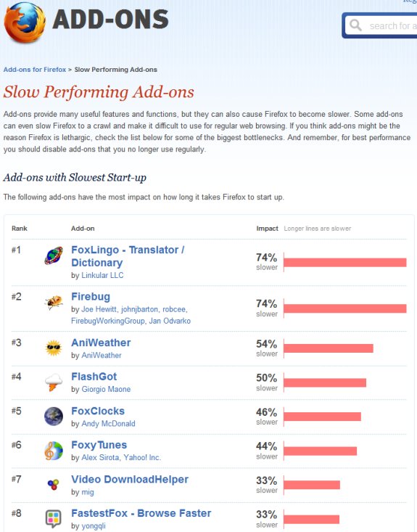417x532 pixels.
Task: Open the Firebug add-on page
Action: pyautogui.click(x=91, y=297)
